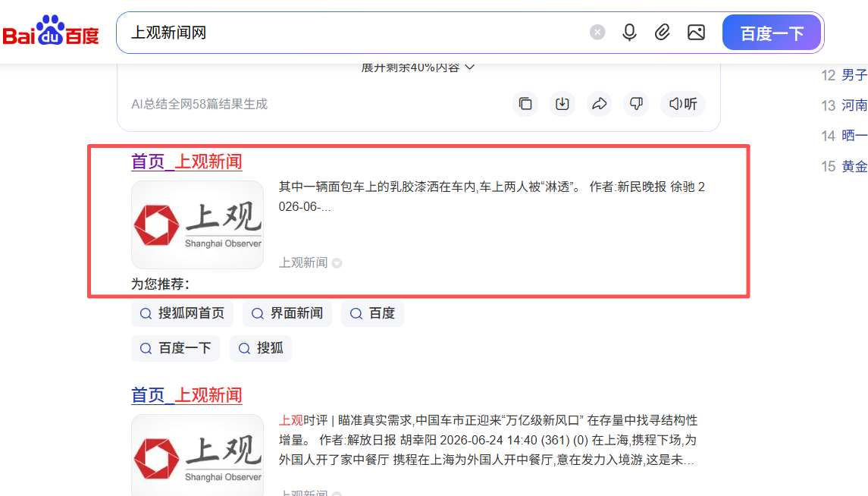The image size is (868, 496).
Task: Clear the search box text
Action: click(x=597, y=33)
